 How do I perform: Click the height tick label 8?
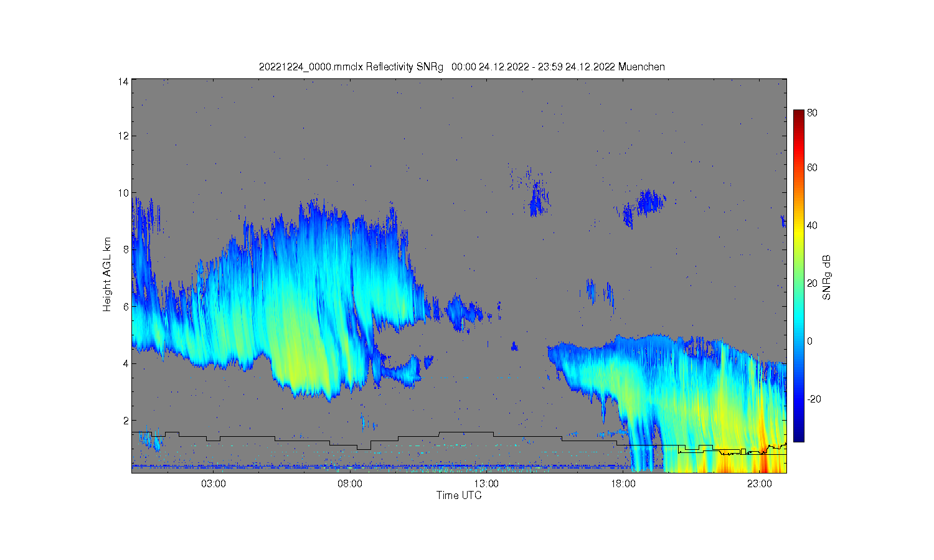[x=126, y=250]
